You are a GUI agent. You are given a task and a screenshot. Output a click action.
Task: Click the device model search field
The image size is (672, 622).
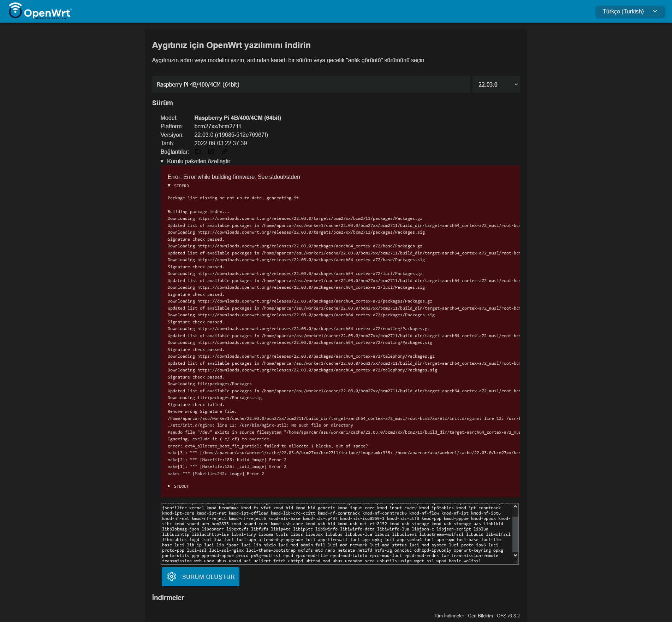(311, 84)
